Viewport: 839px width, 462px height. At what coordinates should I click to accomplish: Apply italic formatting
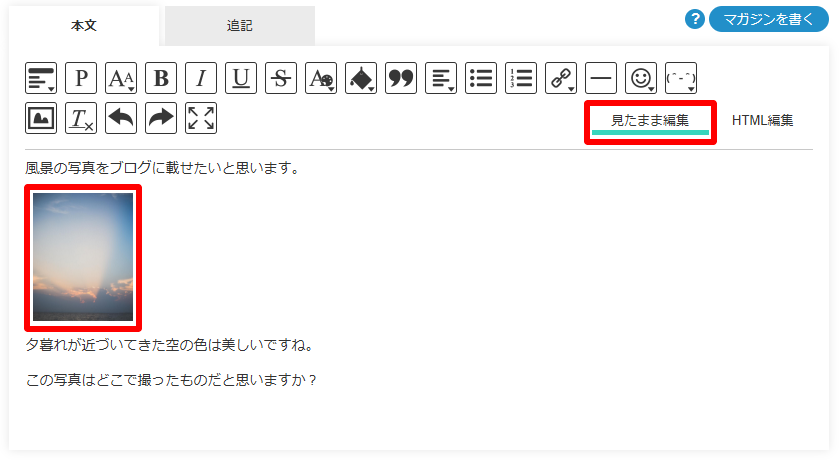tap(201, 78)
